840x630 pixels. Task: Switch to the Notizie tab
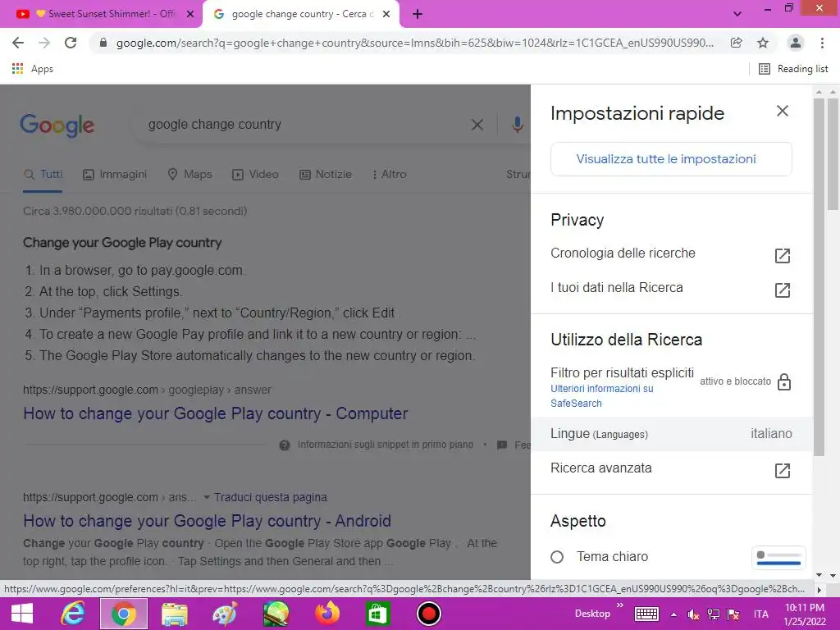(x=325, y=174)
